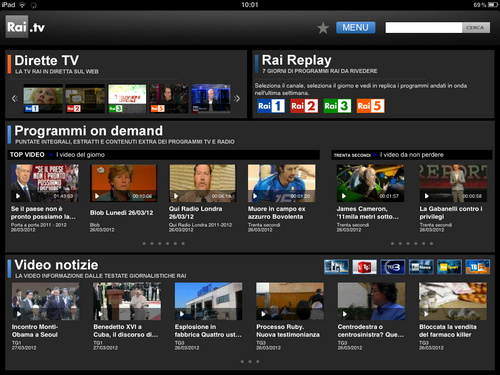Open the Rai Sport channel icon
This screenshot has height=375, width=500.
click(450, 267)
